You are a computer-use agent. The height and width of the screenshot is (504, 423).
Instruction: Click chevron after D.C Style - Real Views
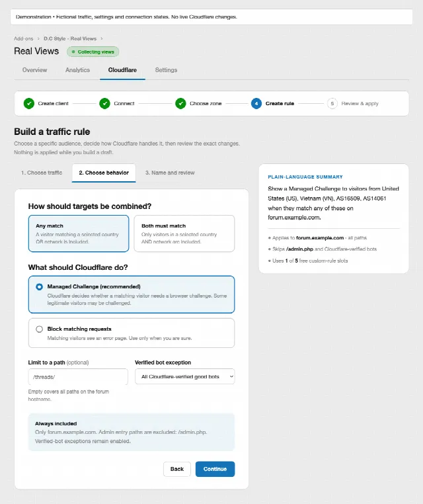[102, 38]
